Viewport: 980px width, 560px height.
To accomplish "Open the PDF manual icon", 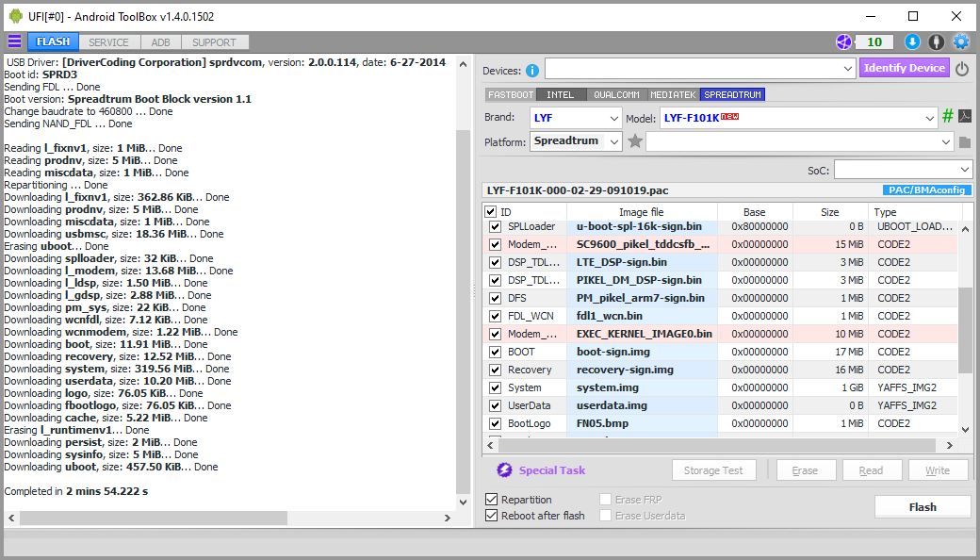I will click(x=964, y=116).
